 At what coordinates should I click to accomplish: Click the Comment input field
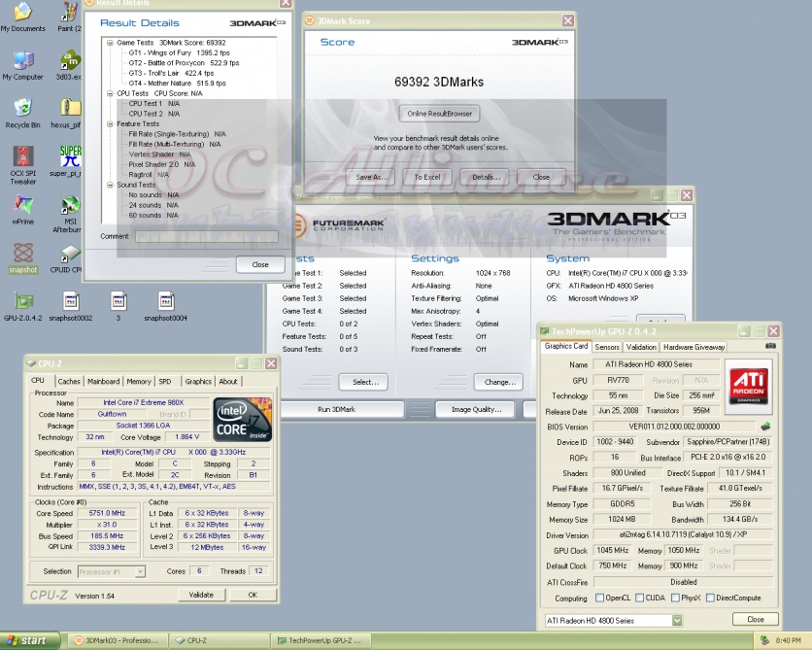(x=189, y=236)
